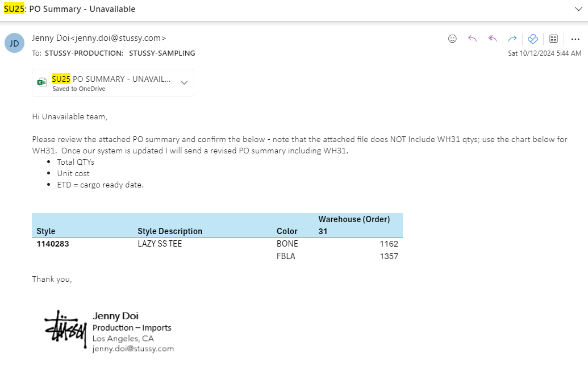Open the SU25 PO SUMMARY Excel attachment

113,83
